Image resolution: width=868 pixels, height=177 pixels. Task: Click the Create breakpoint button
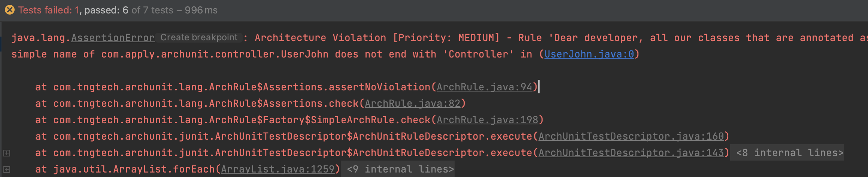tap(199, 37)
